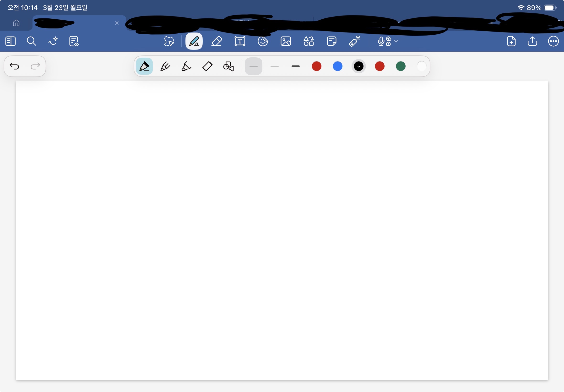Open the Shapes elements tool
Screen dimensions: 564x392
pyautogui.click(x=309, y=41)
